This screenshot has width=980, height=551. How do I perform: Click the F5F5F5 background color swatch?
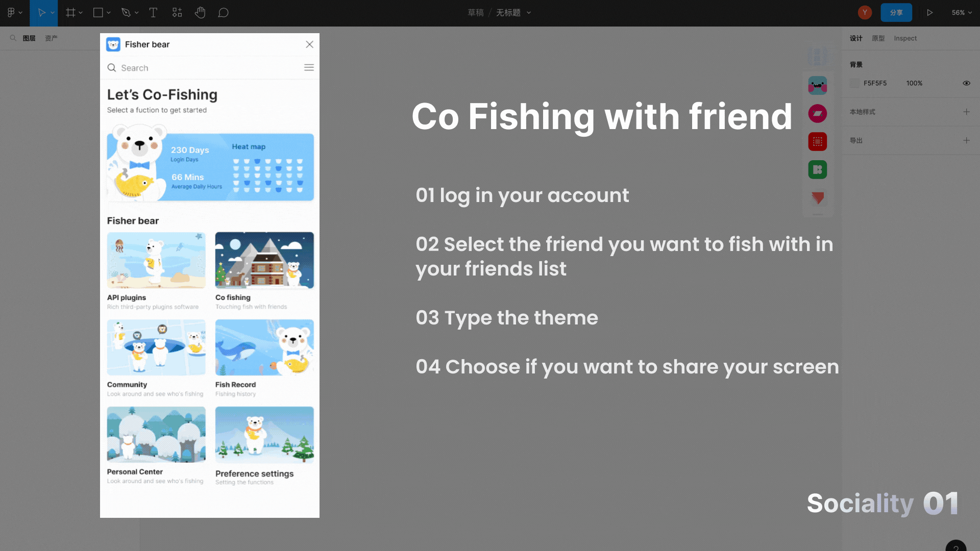click(x=855, y=83)
